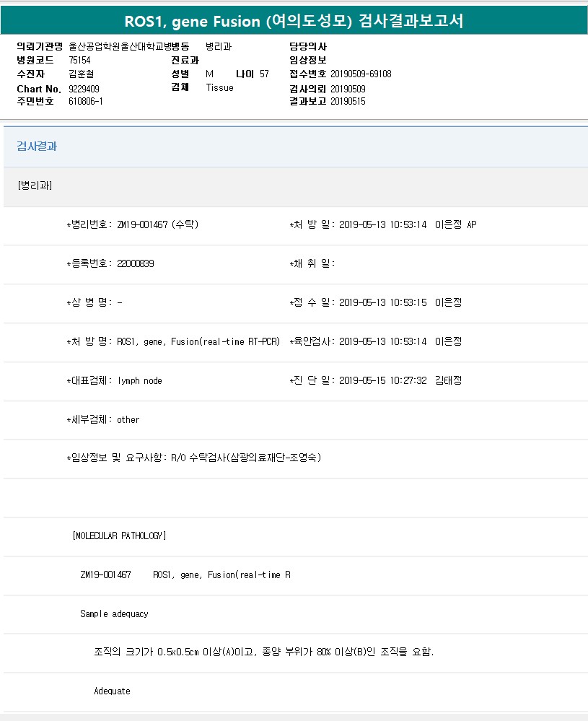Click the report title ROS1, gene Fusion header

(294, 21)
